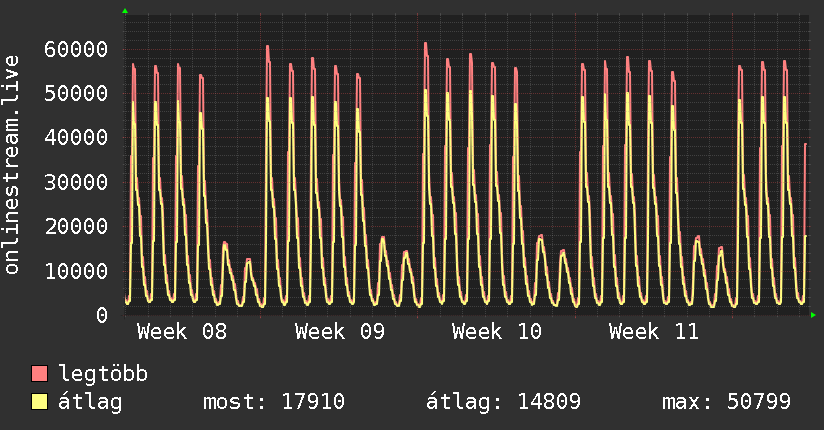The width and height of the screenshot is (824, 430).
Task: Click the onlinestream.live vertical axis title
Action: pos(12,165)
